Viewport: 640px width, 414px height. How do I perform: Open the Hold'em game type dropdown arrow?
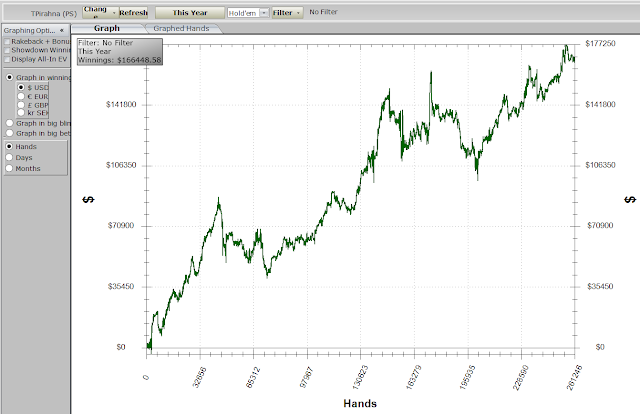[264, 13]
